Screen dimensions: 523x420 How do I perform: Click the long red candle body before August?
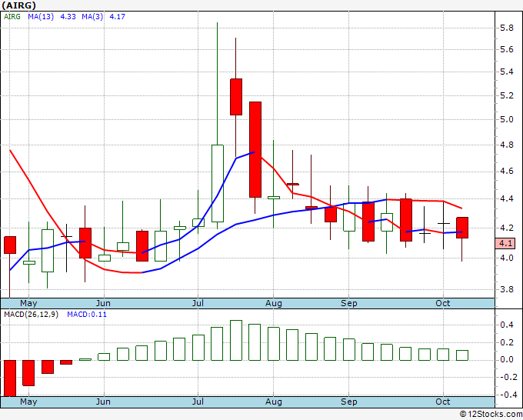tap(255, 149)
